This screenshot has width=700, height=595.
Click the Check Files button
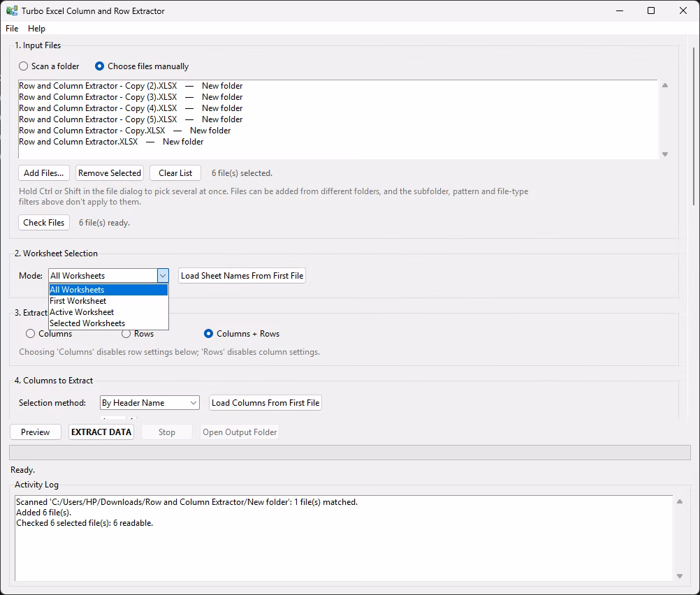coord(44,223)
